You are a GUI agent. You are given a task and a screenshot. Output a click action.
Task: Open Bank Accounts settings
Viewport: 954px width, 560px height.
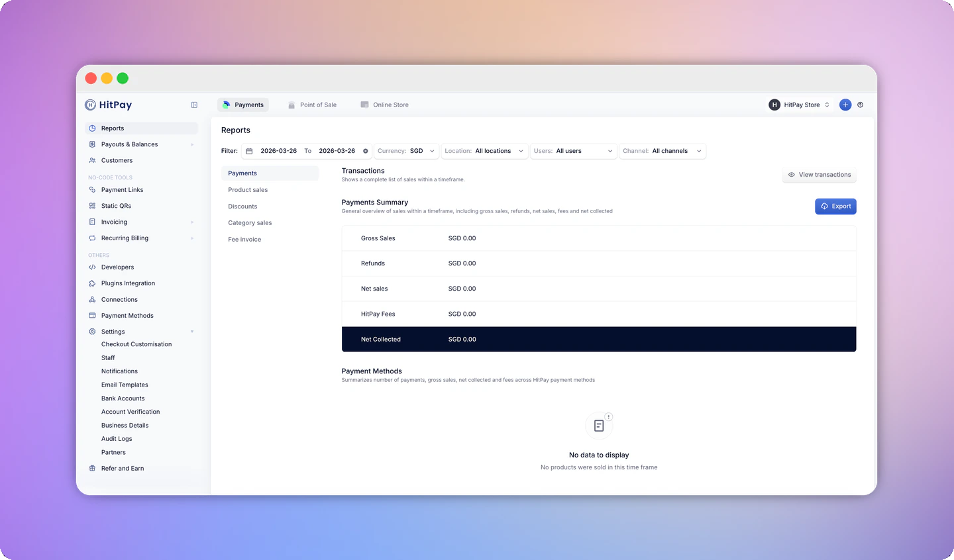click(123, 398)
